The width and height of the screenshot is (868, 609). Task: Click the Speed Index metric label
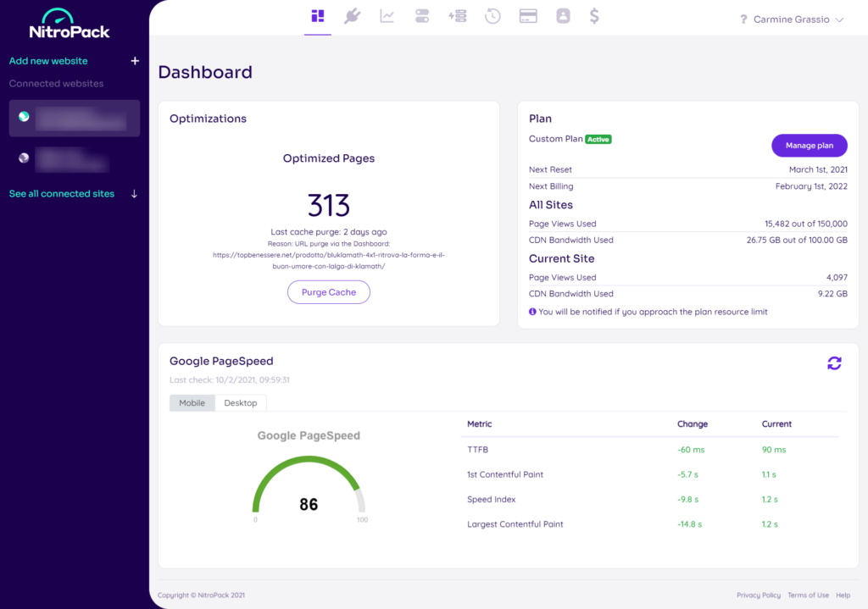[491, 500]
